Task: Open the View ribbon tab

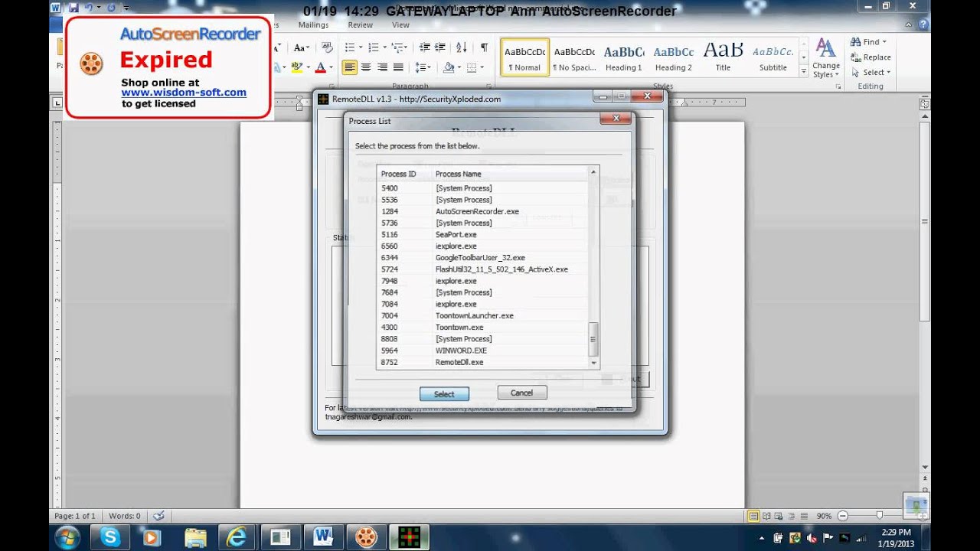Action: pyautogui.click(x=400, y=25)
